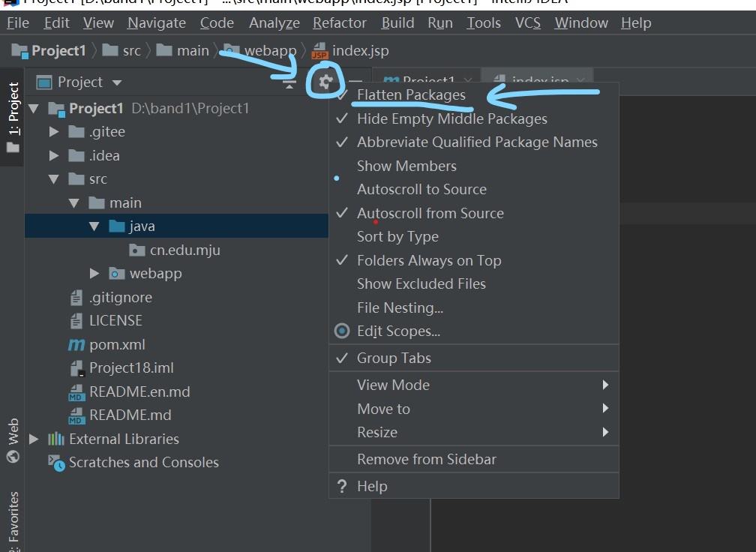Collapse the src folder
The height and width of the screenshot is (552, 756).
point(53,178)
